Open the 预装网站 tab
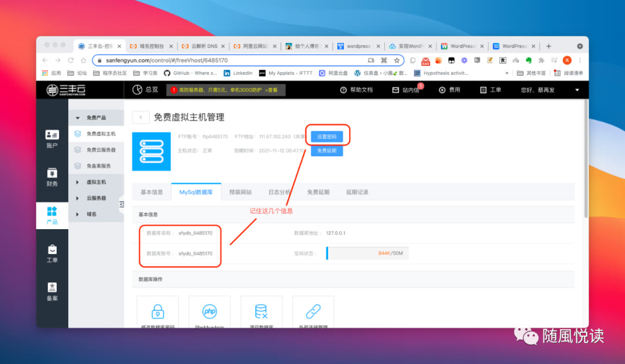 (x=241, y=192)
